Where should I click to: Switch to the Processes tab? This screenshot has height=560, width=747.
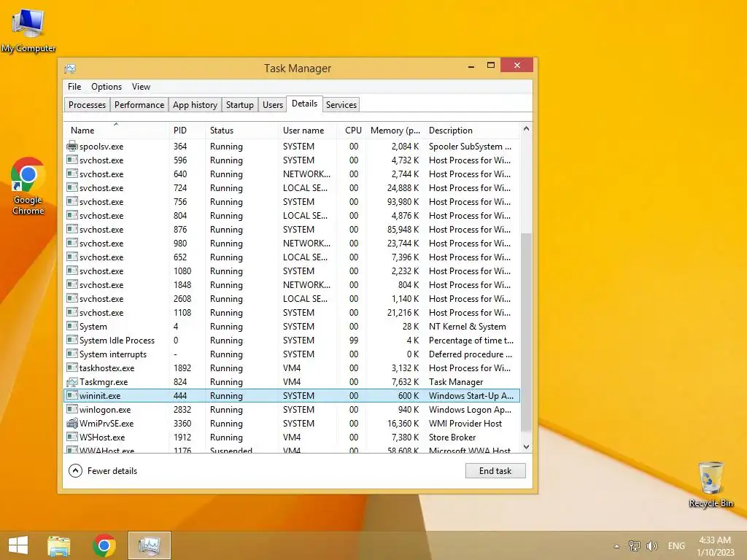coord(88,105)
